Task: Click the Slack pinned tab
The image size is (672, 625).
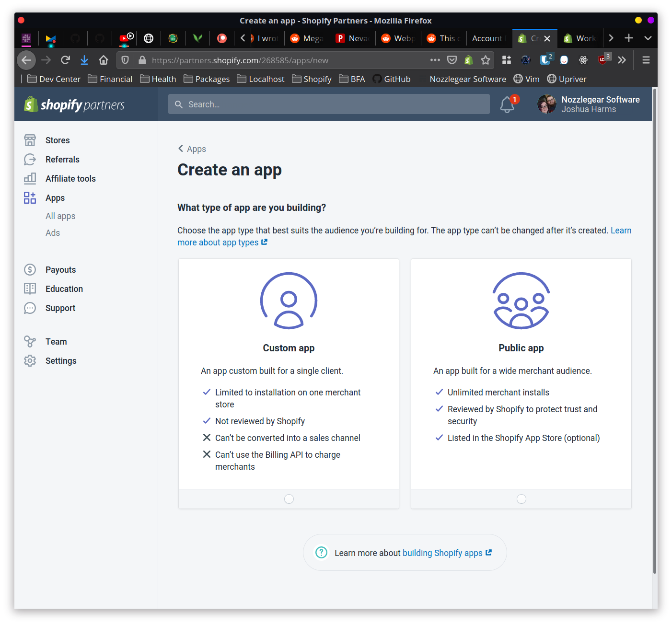Action: pos(26,38)
